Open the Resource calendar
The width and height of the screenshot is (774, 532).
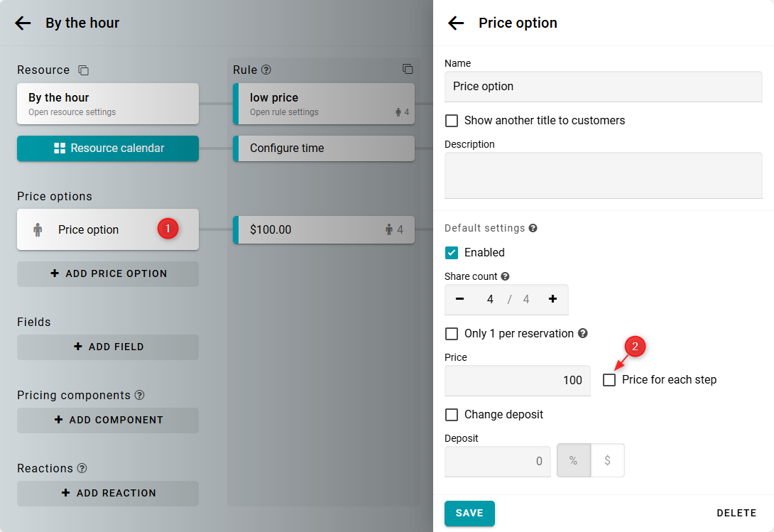[108, 148]
